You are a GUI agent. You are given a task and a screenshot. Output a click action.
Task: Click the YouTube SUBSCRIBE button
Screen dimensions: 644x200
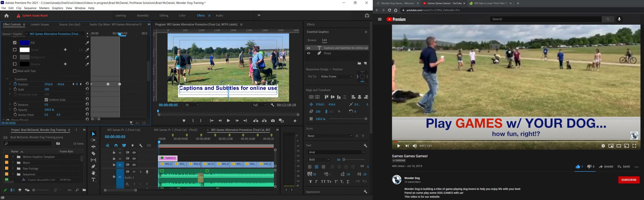pos(629,180)
